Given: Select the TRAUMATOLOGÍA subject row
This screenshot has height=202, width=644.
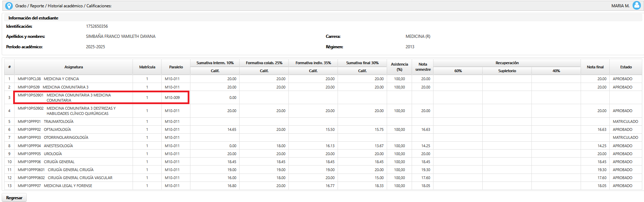Looking at the screenshot, I should [x=59, y=121].
